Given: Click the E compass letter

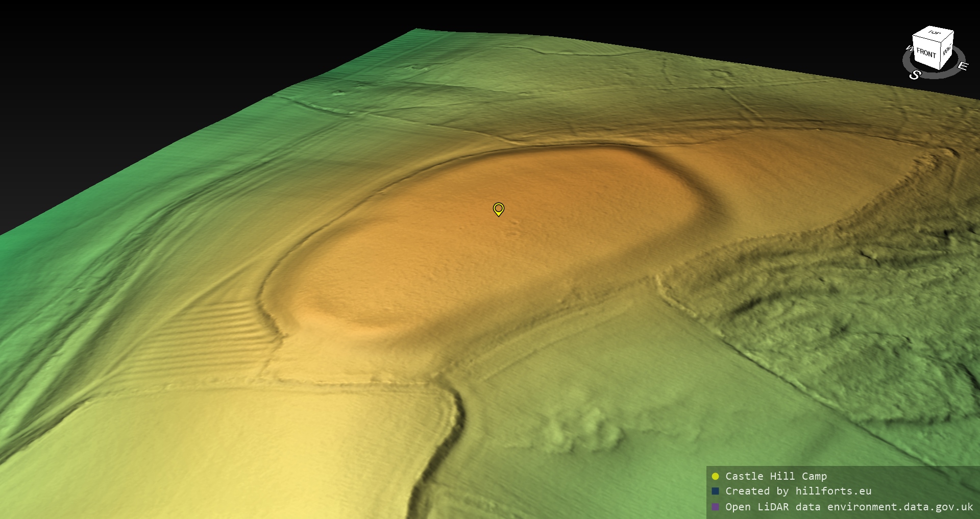Looking at the screenshot, I should 962,66.
